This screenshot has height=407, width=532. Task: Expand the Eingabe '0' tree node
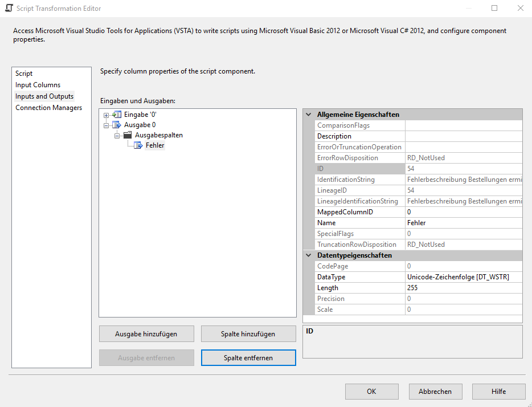pos(106,115)
